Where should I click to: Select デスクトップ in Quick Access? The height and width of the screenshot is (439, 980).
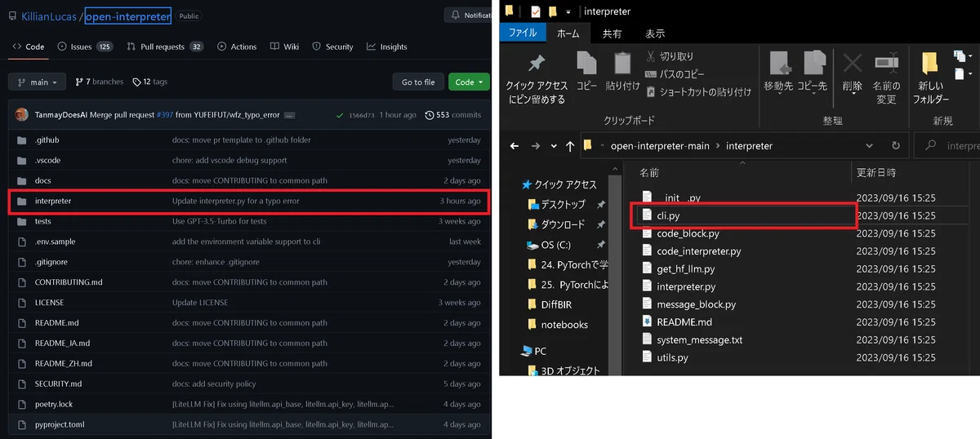(x=563, y=204)
